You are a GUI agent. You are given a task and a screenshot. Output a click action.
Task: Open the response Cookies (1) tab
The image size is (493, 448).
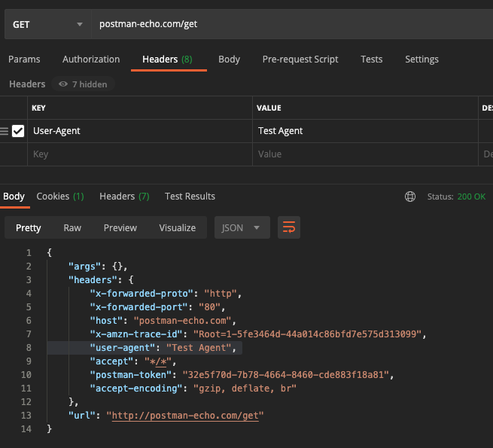[x=60, y=197]
